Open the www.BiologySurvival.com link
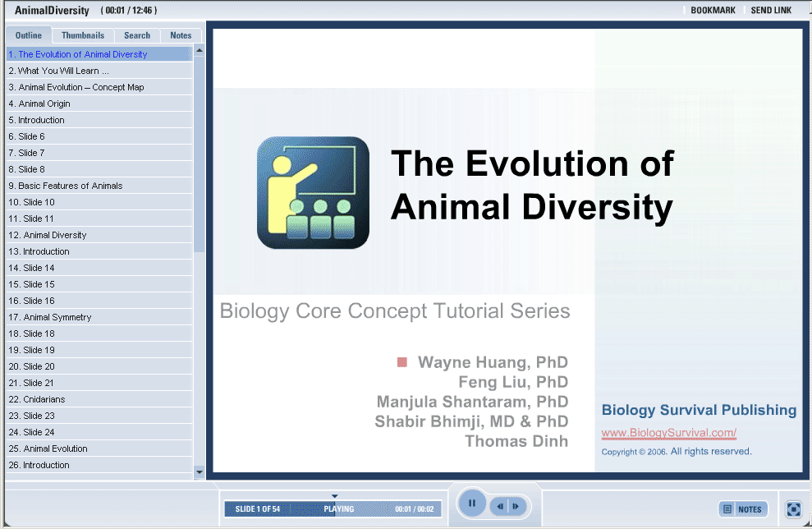 (x=668, y=433)
